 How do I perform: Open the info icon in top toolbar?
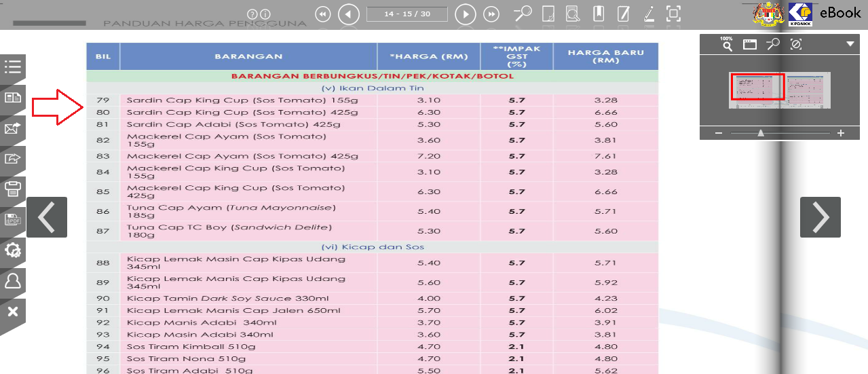pyautogui.click(x=265, y=14)
